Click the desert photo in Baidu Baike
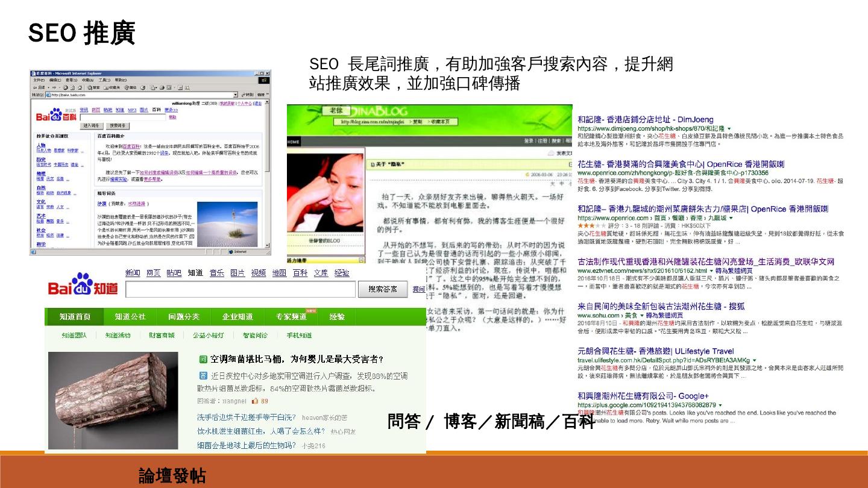868x488 pixels. point(227,223)
